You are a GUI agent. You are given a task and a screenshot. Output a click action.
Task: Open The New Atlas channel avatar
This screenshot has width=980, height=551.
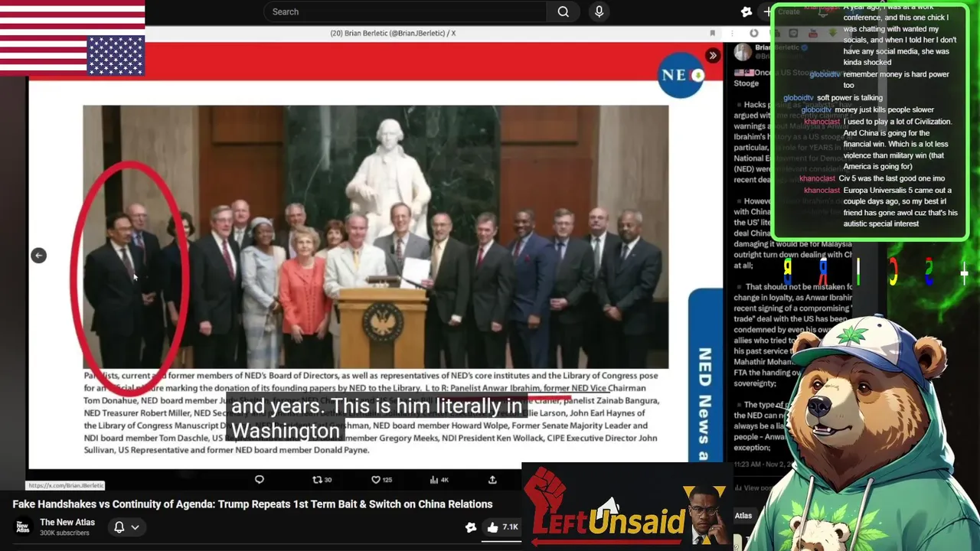[x=24, y=527]
